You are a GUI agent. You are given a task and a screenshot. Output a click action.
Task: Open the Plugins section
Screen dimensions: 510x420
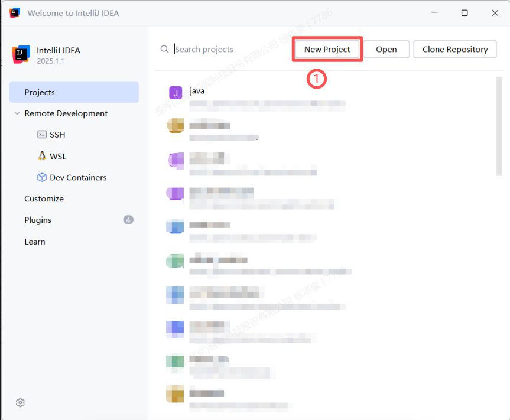click(x=38, y=220)
